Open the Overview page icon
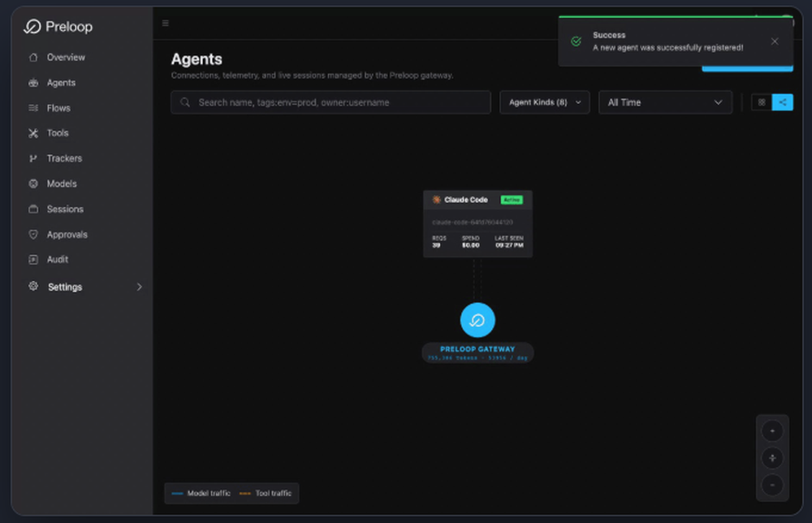This screenshot has height=523, width=812. click(33, 58)
